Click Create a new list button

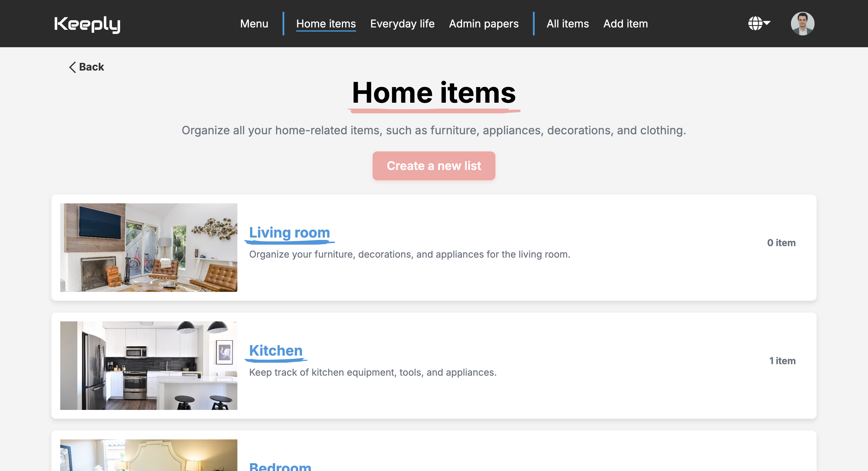pos(434,166)
